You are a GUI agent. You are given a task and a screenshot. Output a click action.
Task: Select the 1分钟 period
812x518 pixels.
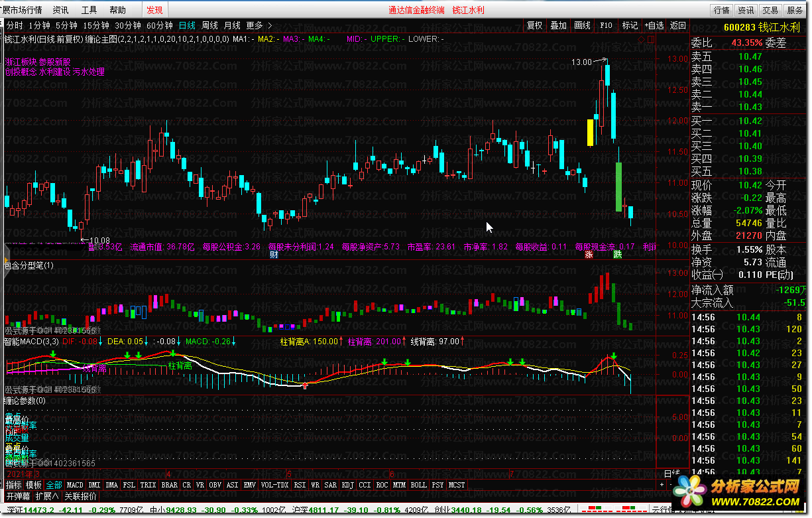click(40, 25)
